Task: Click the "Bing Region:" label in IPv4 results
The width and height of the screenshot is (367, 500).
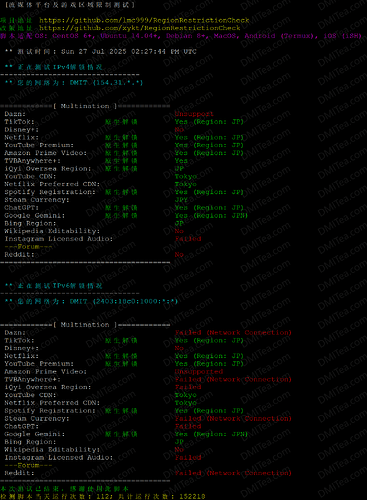Action: [x=30, y=223]
